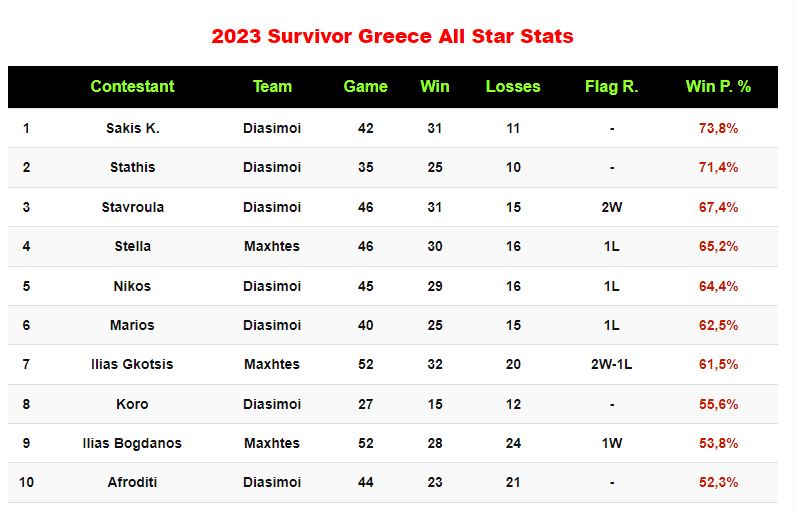Select Ilias Bogdanos in the table
The height and width of the screenshot is (513, 798).
[x=132, y=443]
